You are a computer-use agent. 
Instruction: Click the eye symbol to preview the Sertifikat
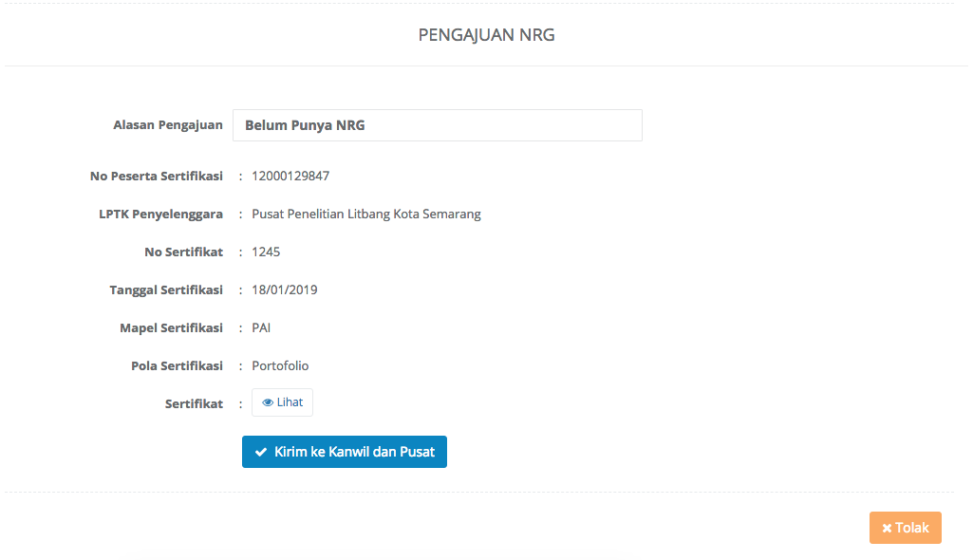[267, 402]
